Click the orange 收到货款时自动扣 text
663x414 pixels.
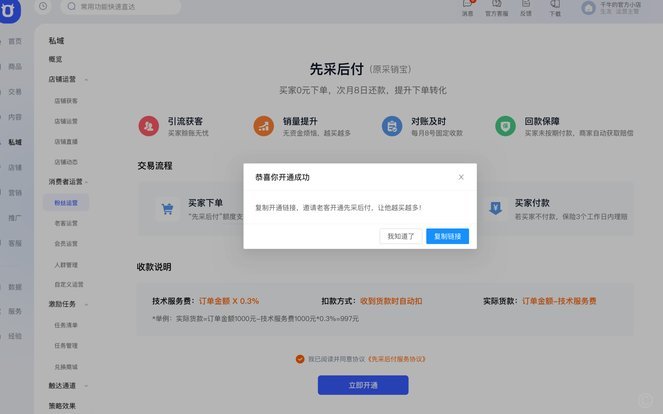pyautogui.click(x=391, y=301)
